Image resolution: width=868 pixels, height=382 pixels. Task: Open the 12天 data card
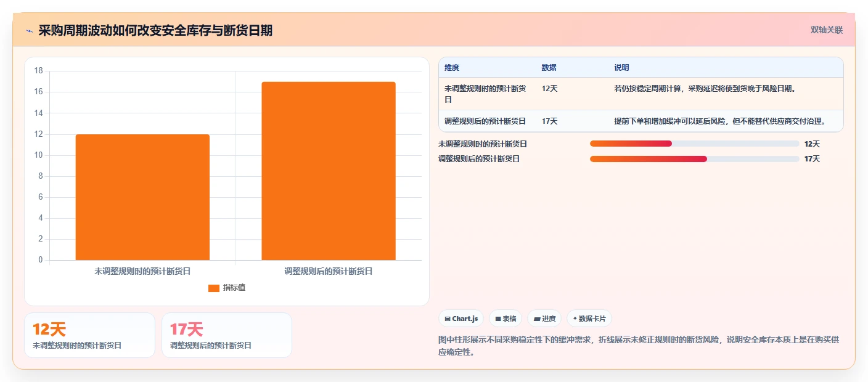(89, 335)
